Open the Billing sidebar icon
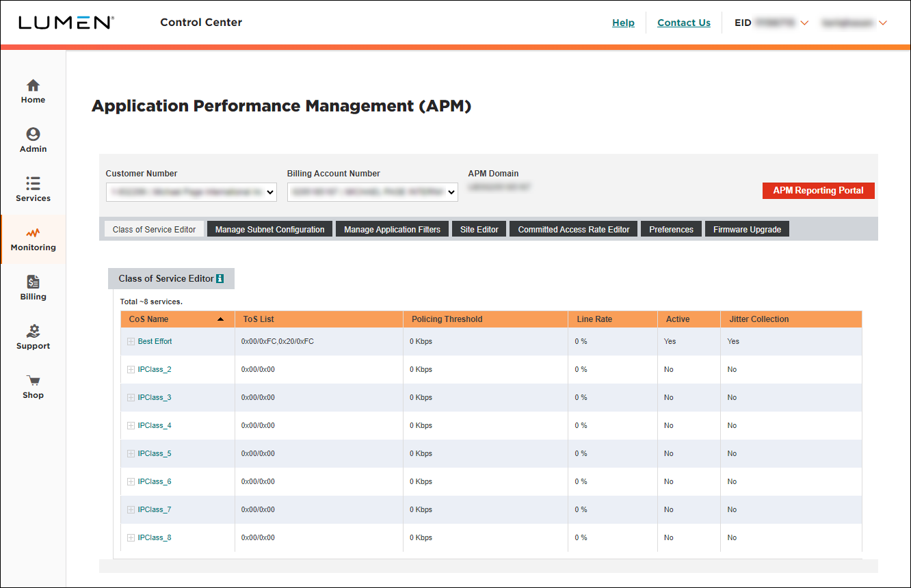This screenshot has width=911, height=588. (x=33, y=282)
